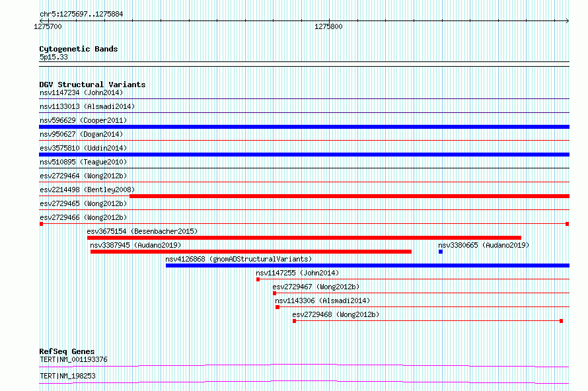Click the small blue nsv3380665 square
Viewport: 588px width, 391px height.
[x=441, y=252]
